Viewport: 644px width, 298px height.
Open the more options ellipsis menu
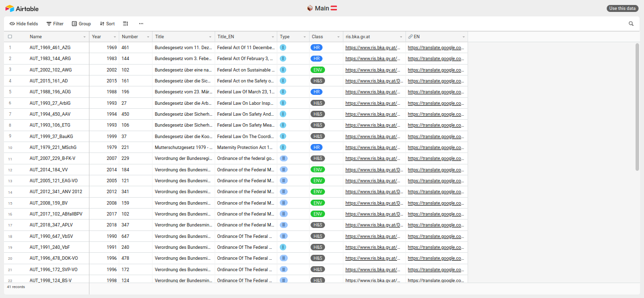[x=141, y=23]
